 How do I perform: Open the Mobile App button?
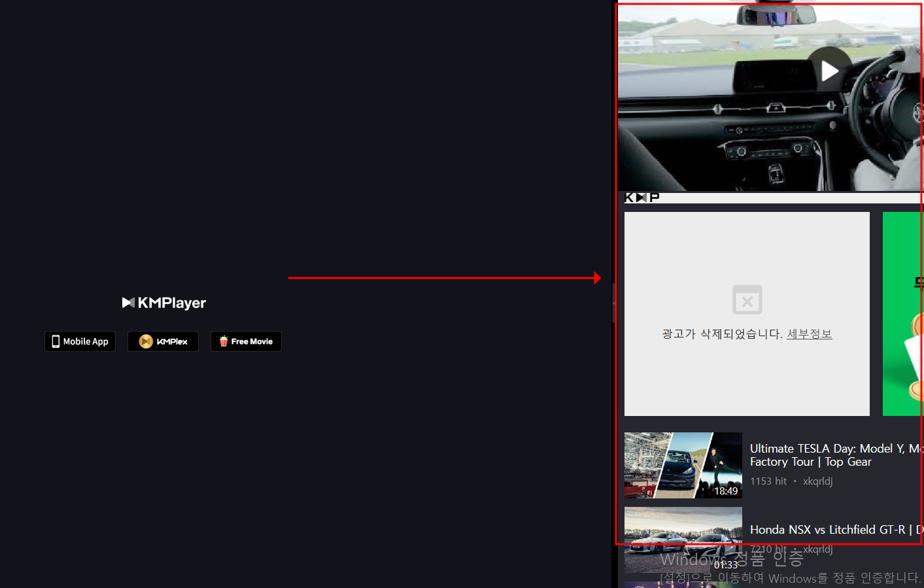tap(80, 341)
